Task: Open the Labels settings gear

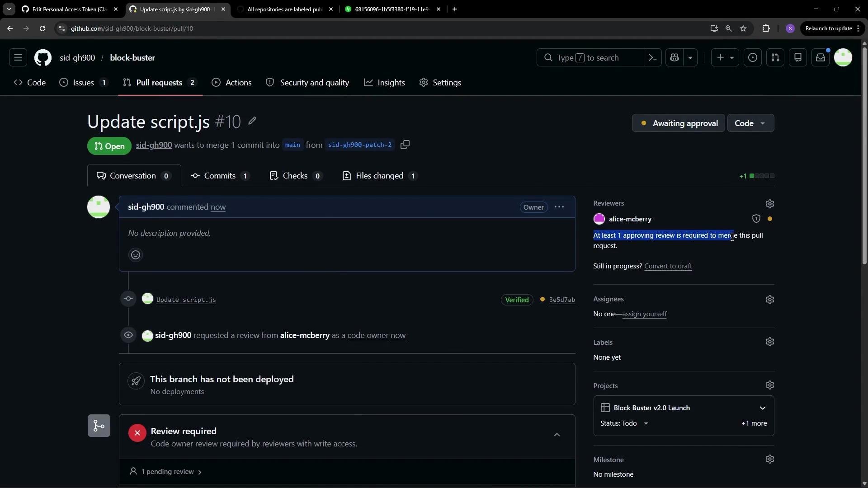Action: [x=770, y=342]
